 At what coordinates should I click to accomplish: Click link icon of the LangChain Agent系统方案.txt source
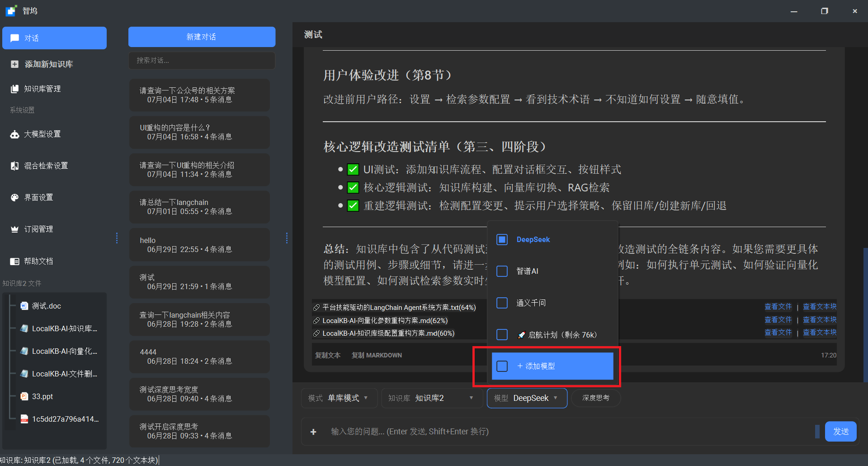pos(316,308)
